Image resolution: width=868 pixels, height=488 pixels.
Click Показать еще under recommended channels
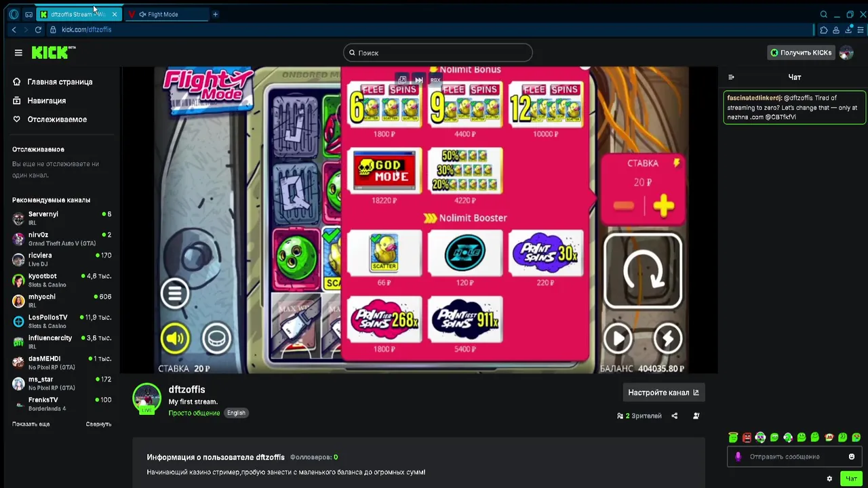[x=31, y=424]
